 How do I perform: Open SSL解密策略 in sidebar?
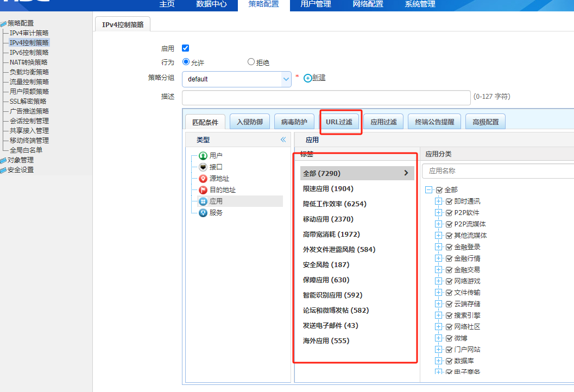click(28, 102)
